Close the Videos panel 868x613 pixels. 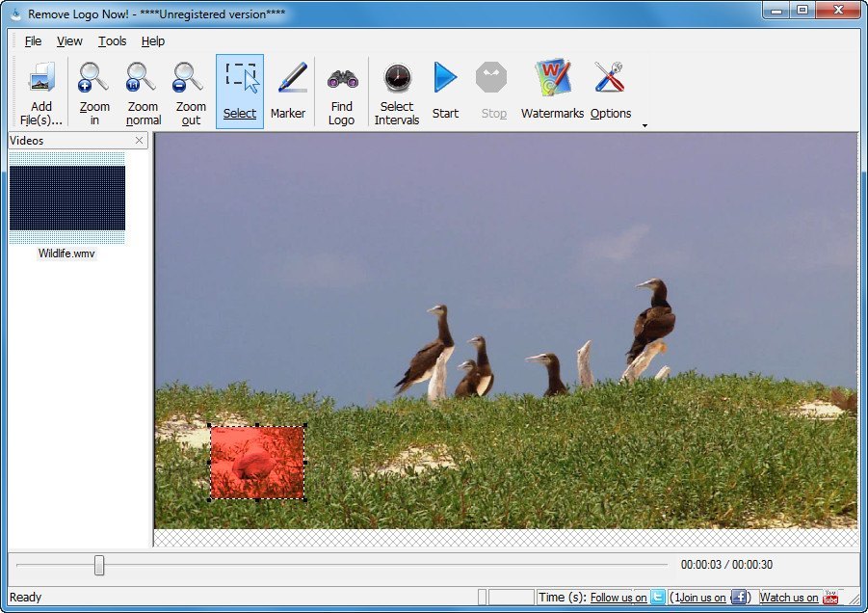click(139, 141)
